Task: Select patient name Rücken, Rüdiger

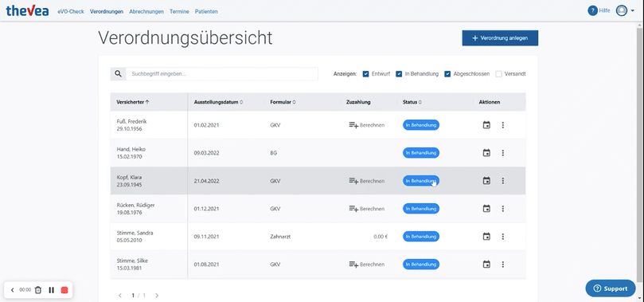Action: coord(135,205)
